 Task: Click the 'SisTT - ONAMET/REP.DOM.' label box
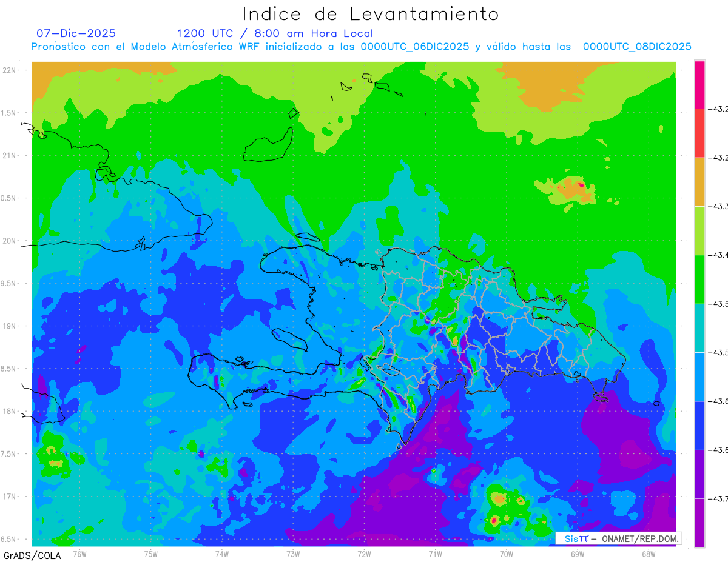(x=619, y=538)
